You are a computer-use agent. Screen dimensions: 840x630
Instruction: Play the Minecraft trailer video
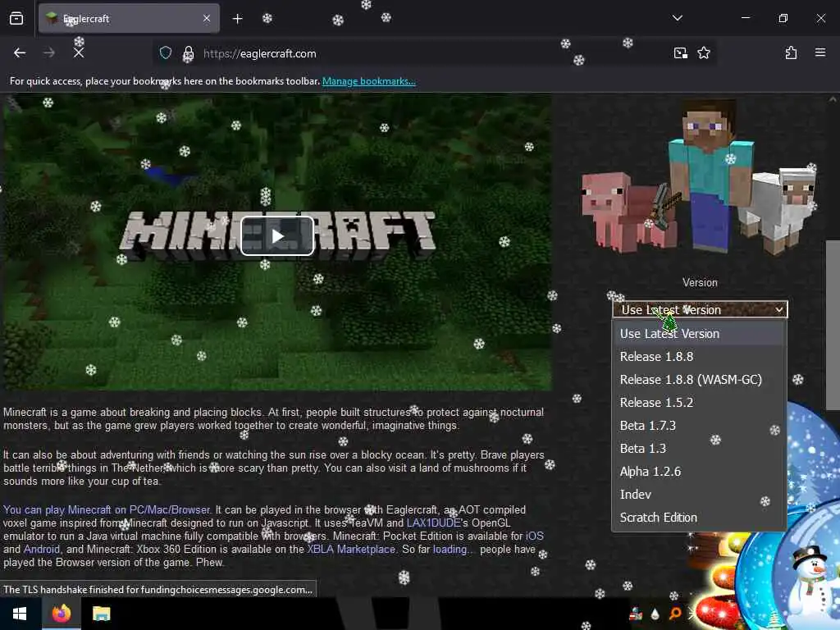point(277,236)
